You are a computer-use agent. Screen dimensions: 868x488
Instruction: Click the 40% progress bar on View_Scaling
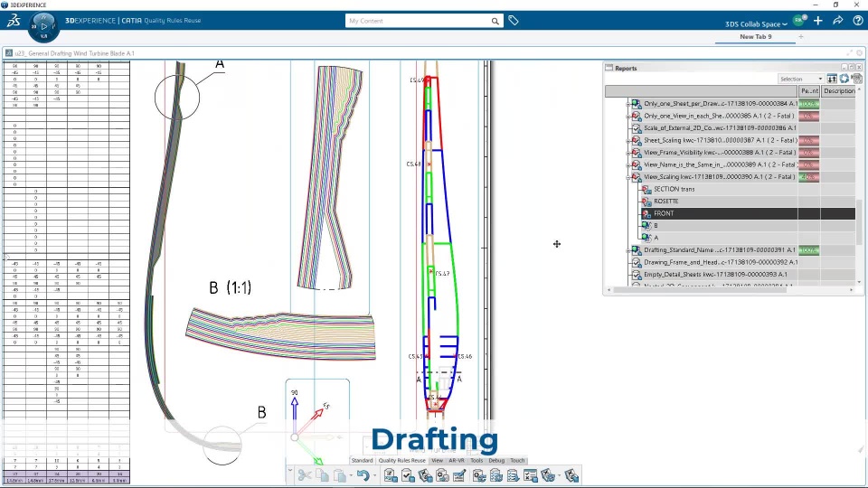point(808,177)
